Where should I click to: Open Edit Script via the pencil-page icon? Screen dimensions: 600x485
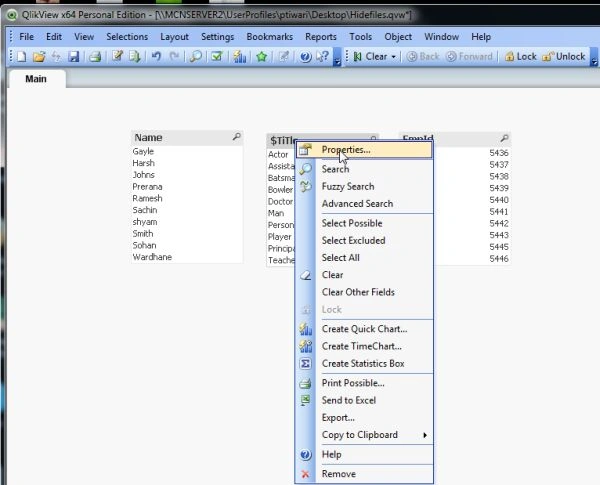[x=117, y=57]
